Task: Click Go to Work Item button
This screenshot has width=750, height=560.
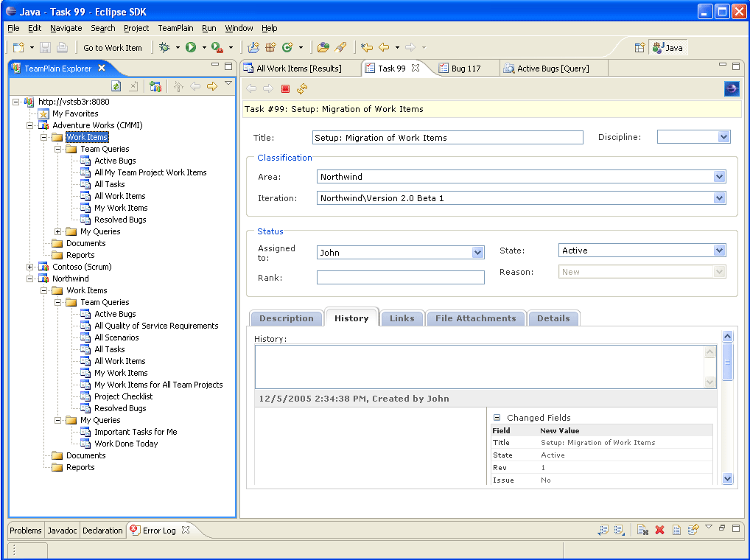Action: coord(113,48)
